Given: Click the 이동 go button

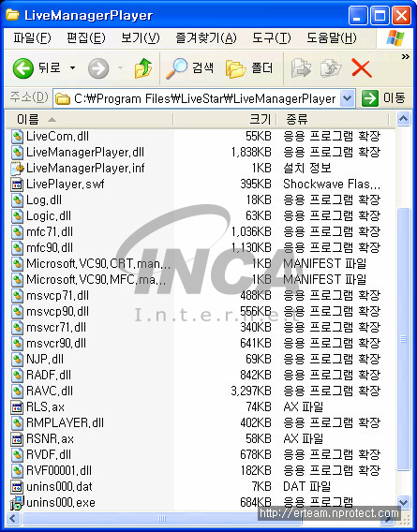Looking at the screenshot, I should click(383, 98).
